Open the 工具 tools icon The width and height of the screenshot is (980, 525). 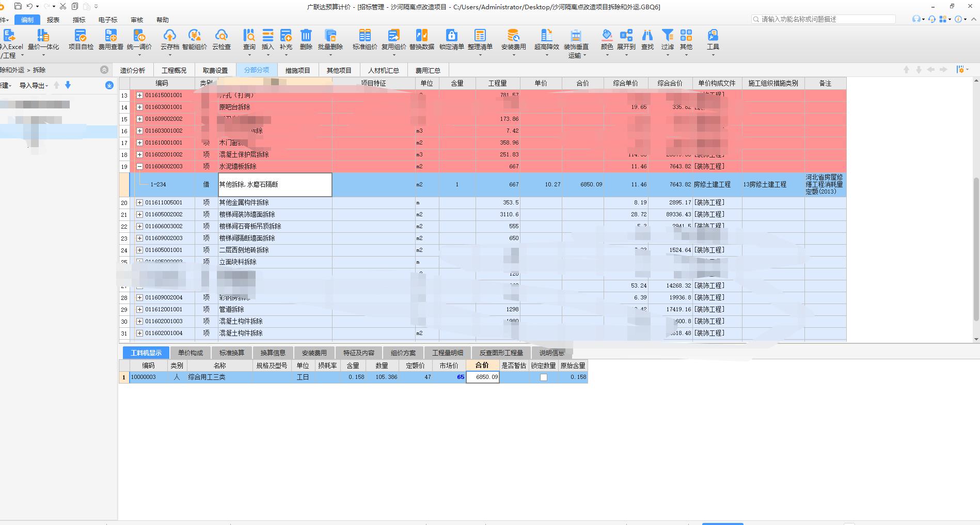(713, 36)
